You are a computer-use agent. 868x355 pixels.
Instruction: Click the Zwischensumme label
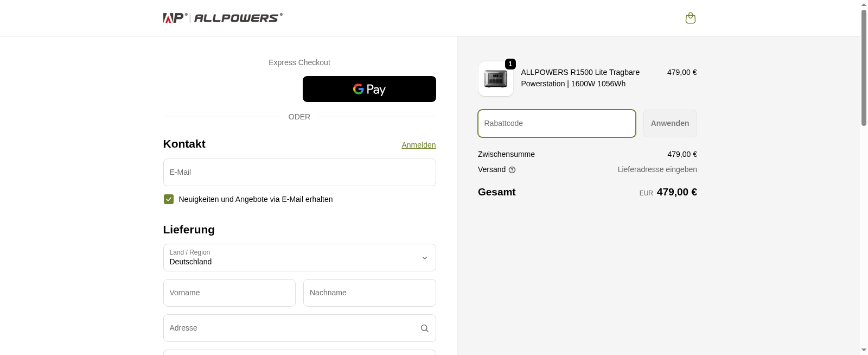(x=506, y=154)
